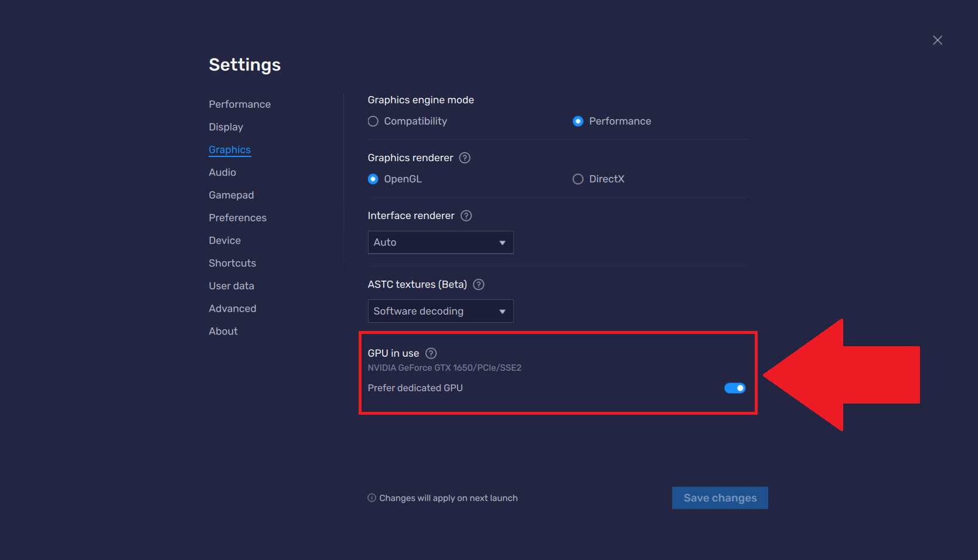Open Shortcuts settings section
This screenshot has height=560, width=978.
click(232, 263)
